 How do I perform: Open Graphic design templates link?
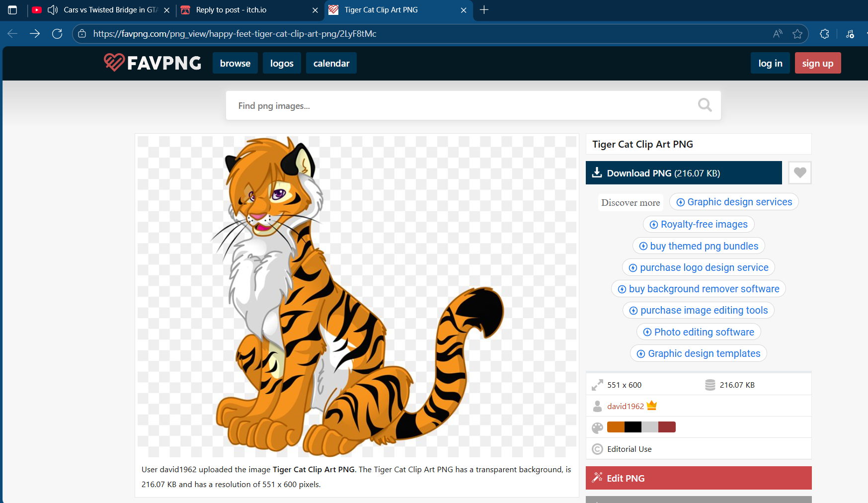click(699, 353)
